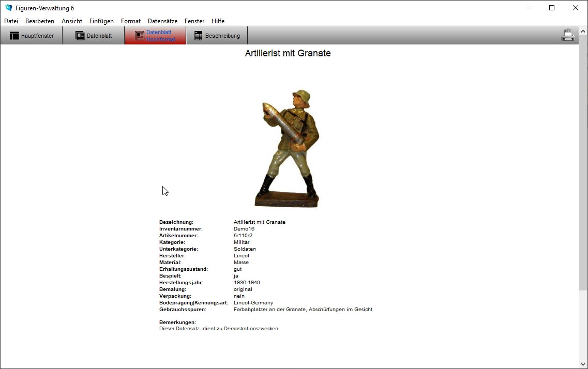588x369 pixels.
Task: Open the Fenster menu
Action: 194,21
